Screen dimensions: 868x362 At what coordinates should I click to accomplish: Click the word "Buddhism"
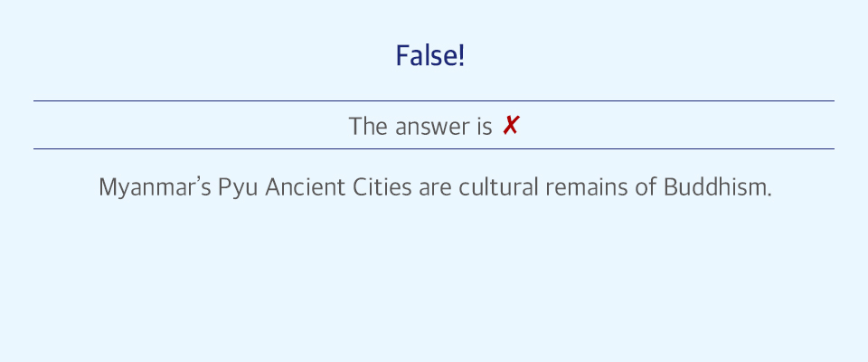click(x=716, y=187)
